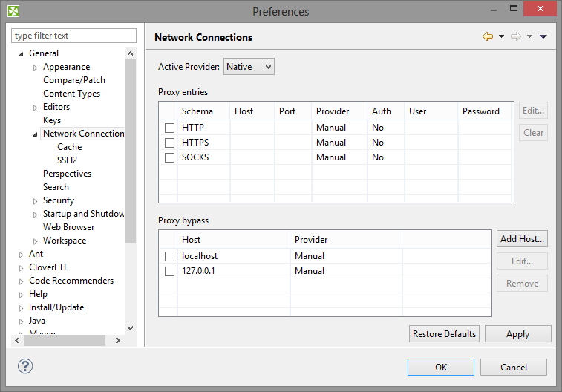Click the forward navigation arrow icon

coord(516,36)
